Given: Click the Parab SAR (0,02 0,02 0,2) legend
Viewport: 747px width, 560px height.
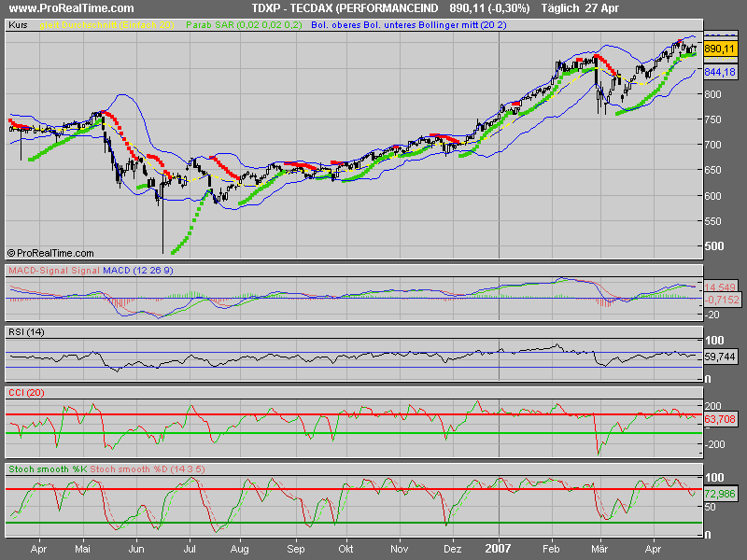Looking at the screenshot, I should tap(244, 25).
